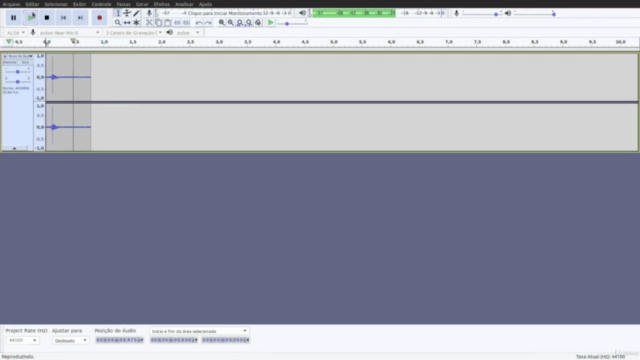Close the audio track with X button

click(5, 56)
